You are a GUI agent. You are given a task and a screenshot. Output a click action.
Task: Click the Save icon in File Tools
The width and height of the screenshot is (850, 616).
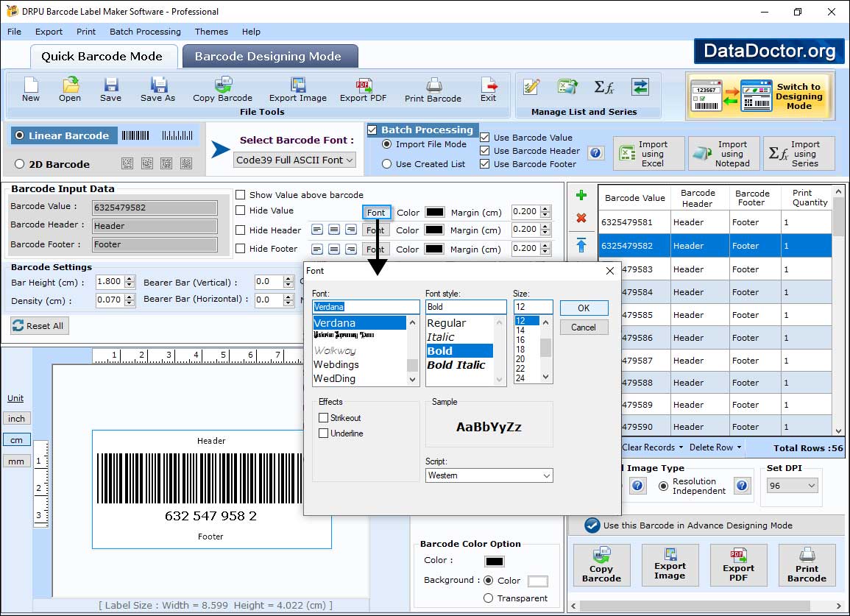[x=110, y=90]
